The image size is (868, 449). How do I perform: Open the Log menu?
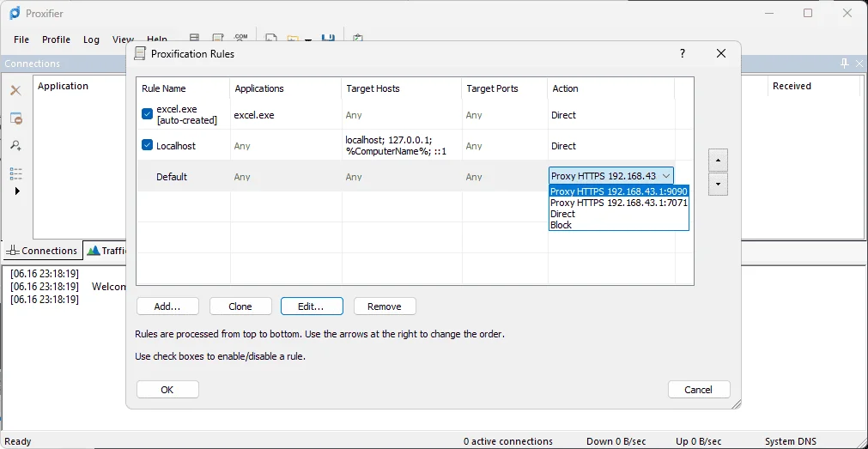91,39
